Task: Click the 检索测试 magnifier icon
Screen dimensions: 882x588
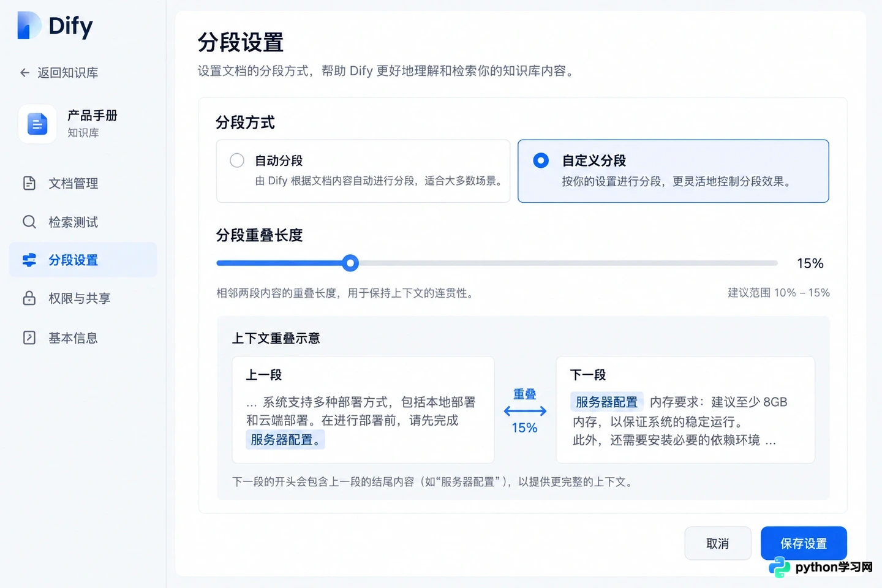Action: click(29, 222)
